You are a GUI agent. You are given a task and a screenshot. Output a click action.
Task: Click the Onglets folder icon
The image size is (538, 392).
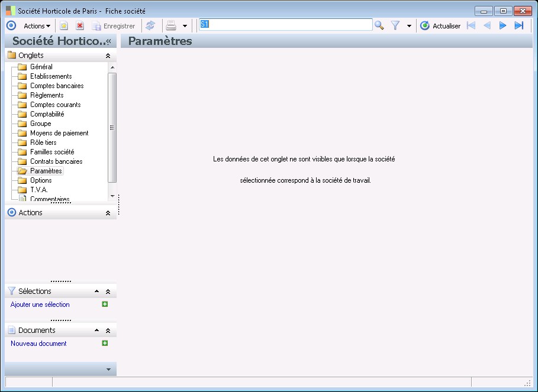(12, 55)
